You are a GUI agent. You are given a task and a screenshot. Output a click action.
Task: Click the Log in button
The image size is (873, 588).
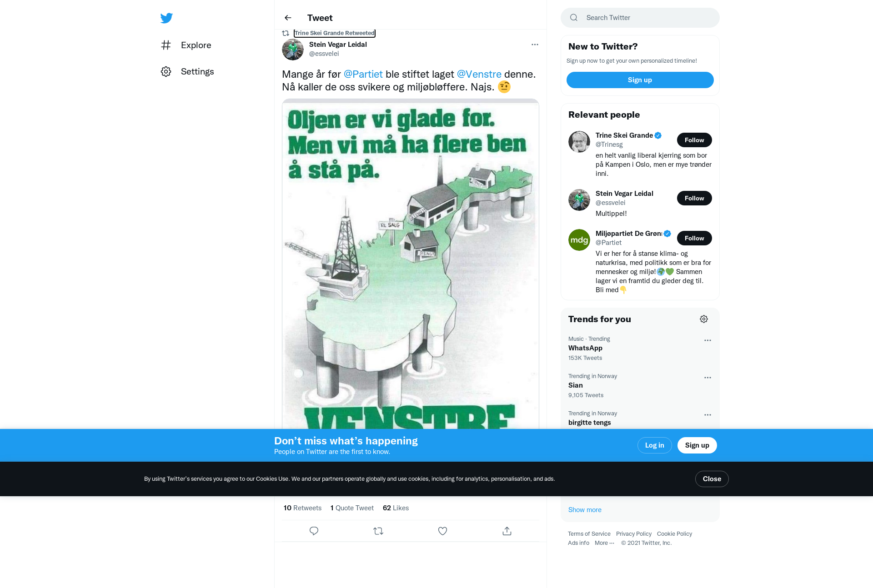655,445
